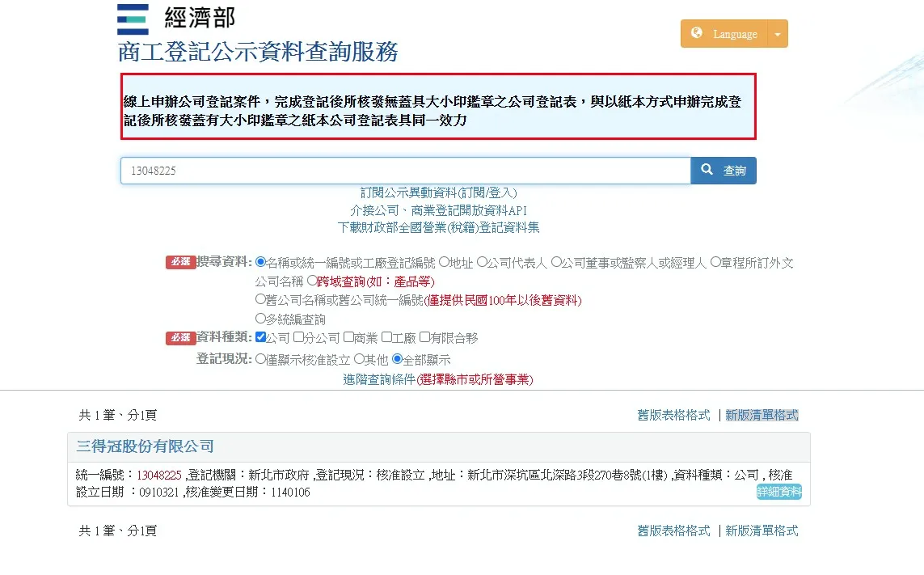The image size is (924, 575).
Task: Select the 公司代表人 radio option
Action: click(482, 262)
